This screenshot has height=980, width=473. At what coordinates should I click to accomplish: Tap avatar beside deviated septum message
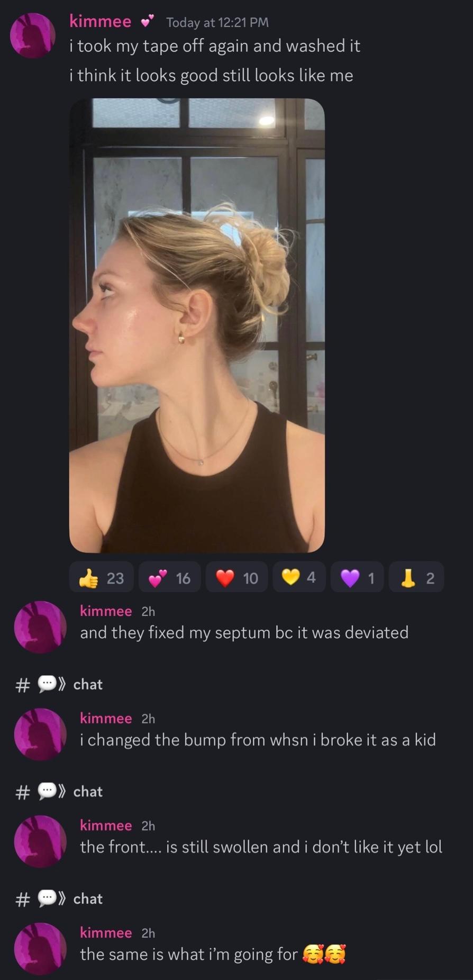(40, 627)
